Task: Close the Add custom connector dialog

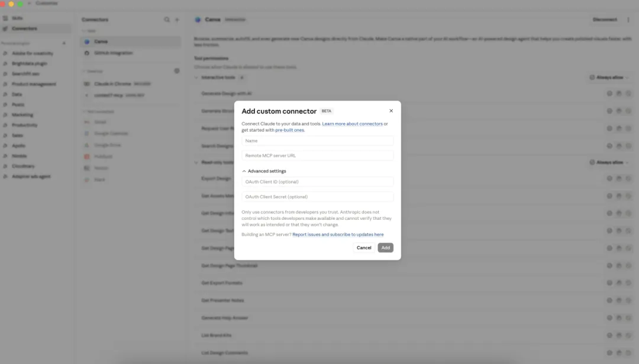Action: coord(391,110)
